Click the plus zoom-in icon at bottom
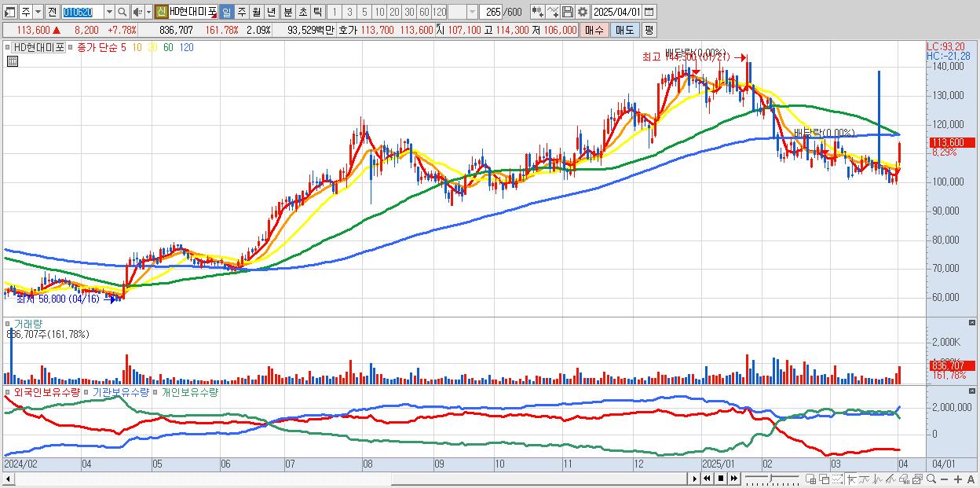The image size is (980, 488). (x=959, y=479)
